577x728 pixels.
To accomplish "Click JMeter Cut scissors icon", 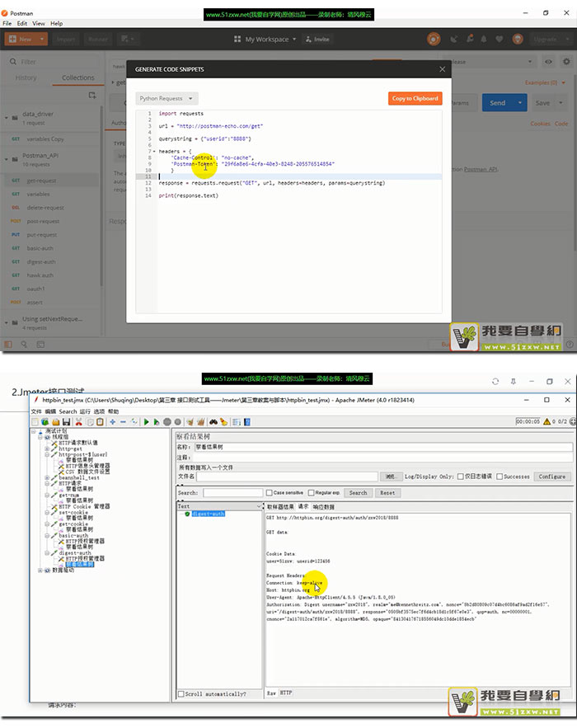I will 79,421.
